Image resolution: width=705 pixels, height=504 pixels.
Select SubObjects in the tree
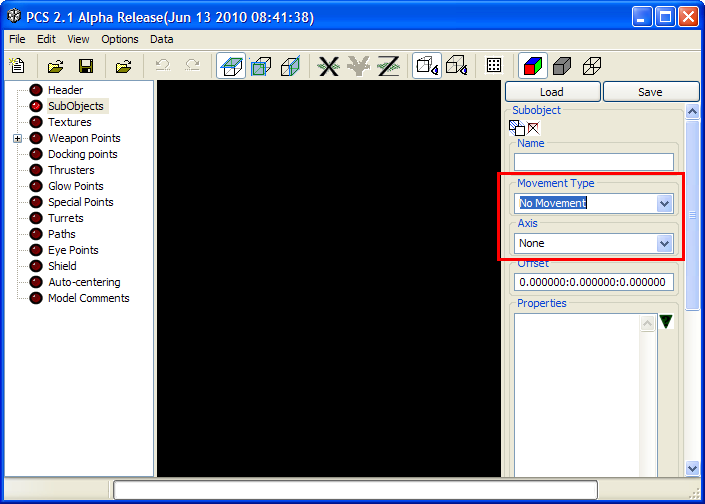click(x=76, y=106)
